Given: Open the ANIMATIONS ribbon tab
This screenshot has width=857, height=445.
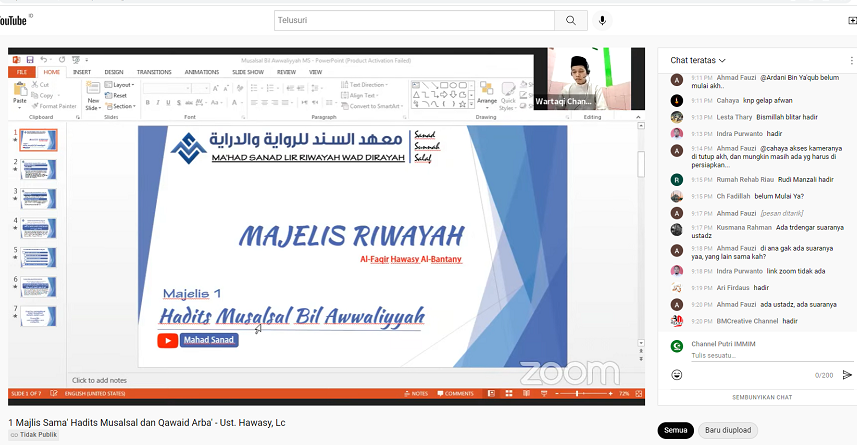Looking at the screenshot, I should click(x=202, y=72).
